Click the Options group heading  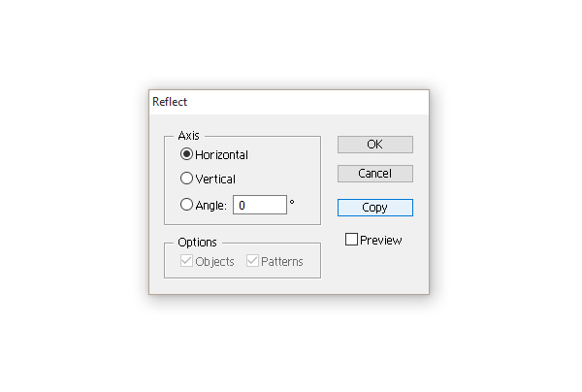pos(197,242)
